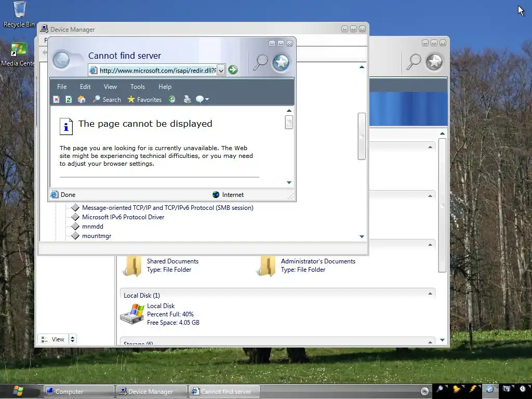This screenshot has height=399, width=532.
Task: Open Favorites in the browser toolbar
Action: coord(144,99)
